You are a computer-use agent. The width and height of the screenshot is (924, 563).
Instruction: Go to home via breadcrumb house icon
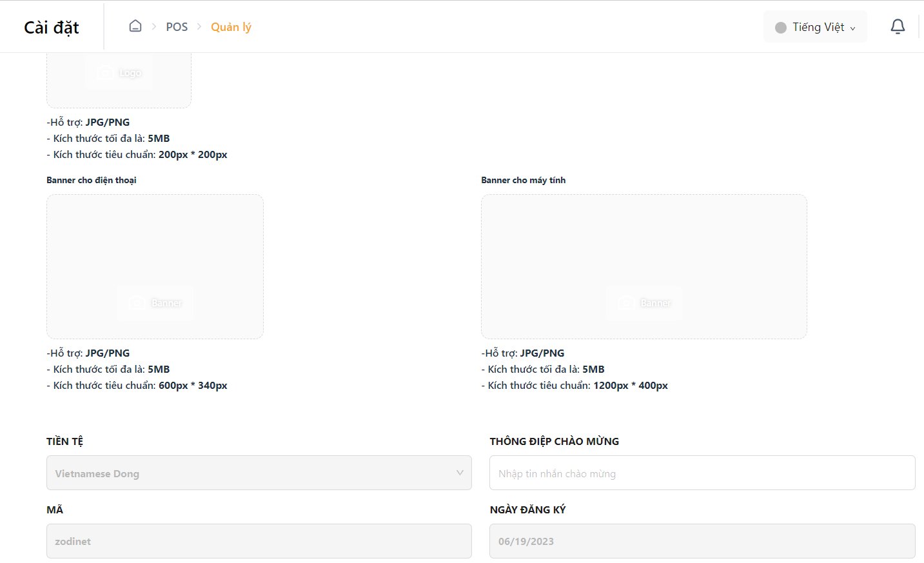pos(135,26)
